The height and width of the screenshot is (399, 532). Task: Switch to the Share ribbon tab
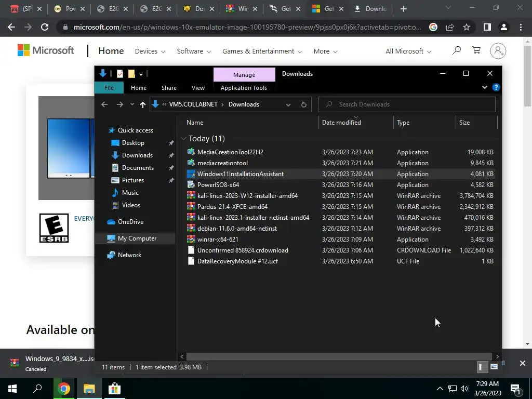point(169,87)
